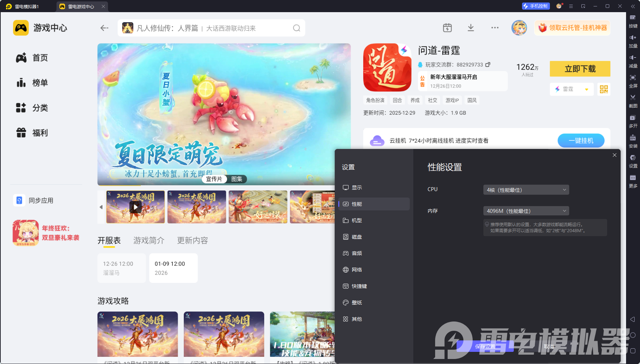Select 壁纸 in settings menu
This screenshot has height=364, width=640.
coord(374,303)
